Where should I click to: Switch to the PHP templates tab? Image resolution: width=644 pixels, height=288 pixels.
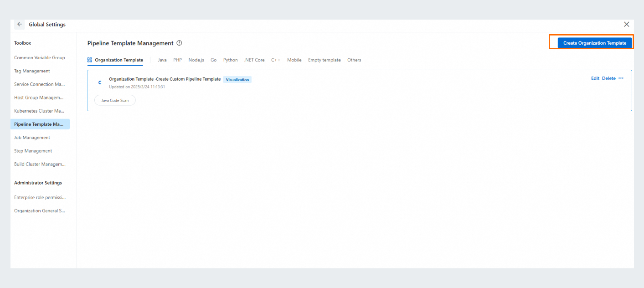(177, 60)
